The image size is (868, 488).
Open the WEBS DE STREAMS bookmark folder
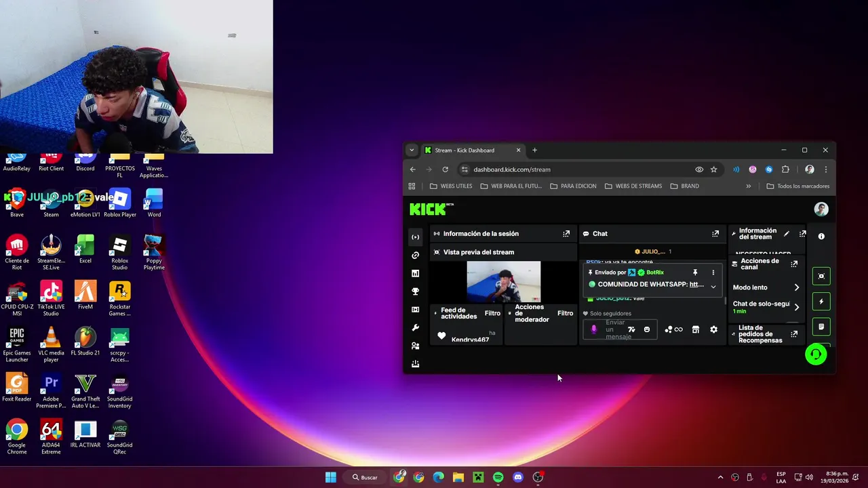[x=633, y=186]
